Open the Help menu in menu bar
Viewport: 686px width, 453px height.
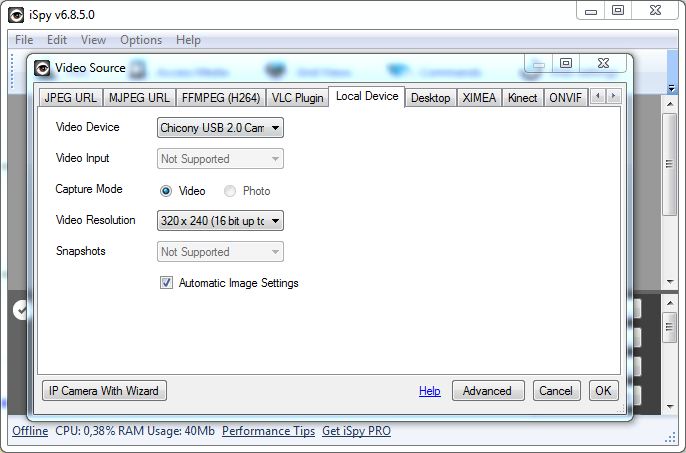pos(188,40)
